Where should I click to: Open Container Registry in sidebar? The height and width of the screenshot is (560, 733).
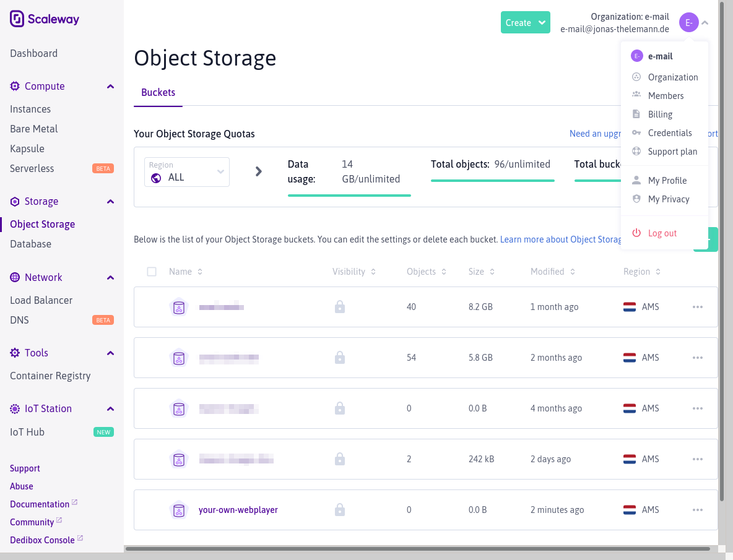[50, 376]
